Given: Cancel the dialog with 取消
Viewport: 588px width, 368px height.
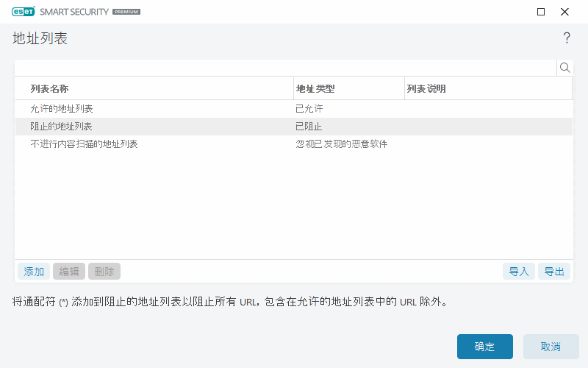Looking at the screenshot, I should tap(551, 347).
